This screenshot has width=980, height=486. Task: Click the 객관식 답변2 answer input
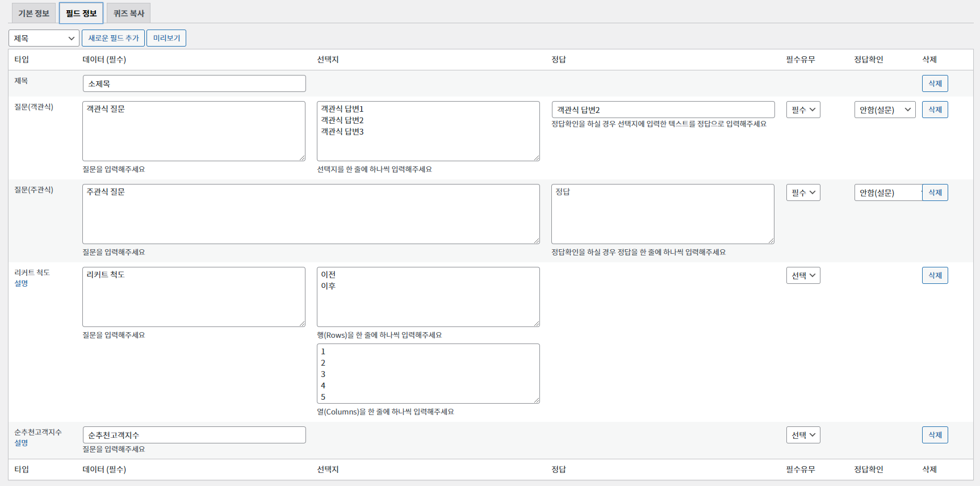coord(663,110)
